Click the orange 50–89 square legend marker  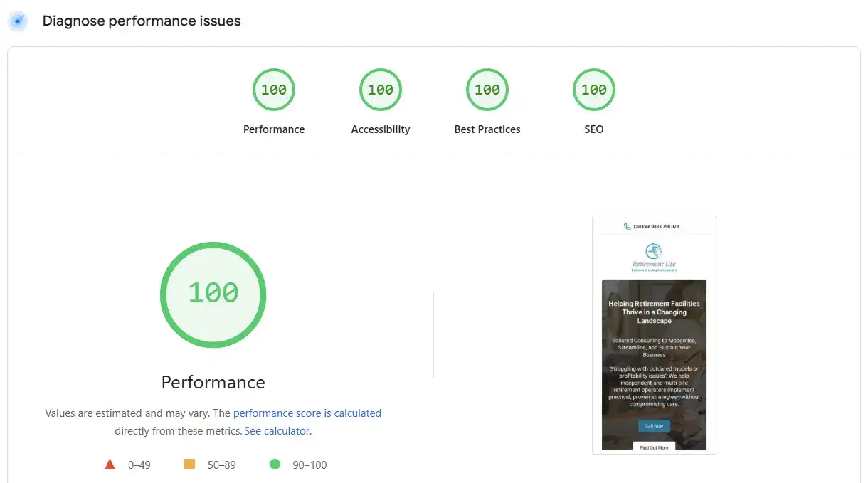189,463
